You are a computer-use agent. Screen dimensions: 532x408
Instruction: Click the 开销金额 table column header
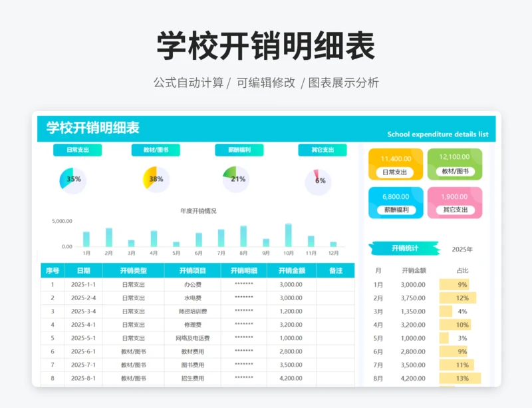tap(292, 271)
